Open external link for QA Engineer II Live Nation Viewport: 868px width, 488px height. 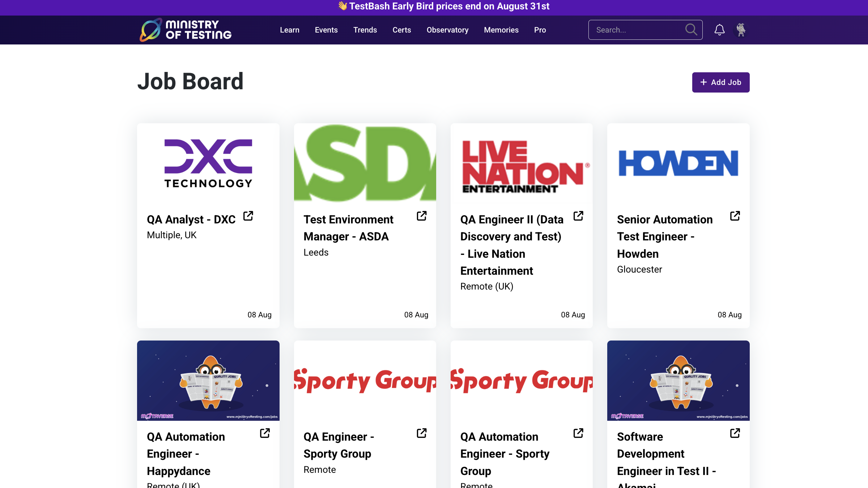point(578,216)
